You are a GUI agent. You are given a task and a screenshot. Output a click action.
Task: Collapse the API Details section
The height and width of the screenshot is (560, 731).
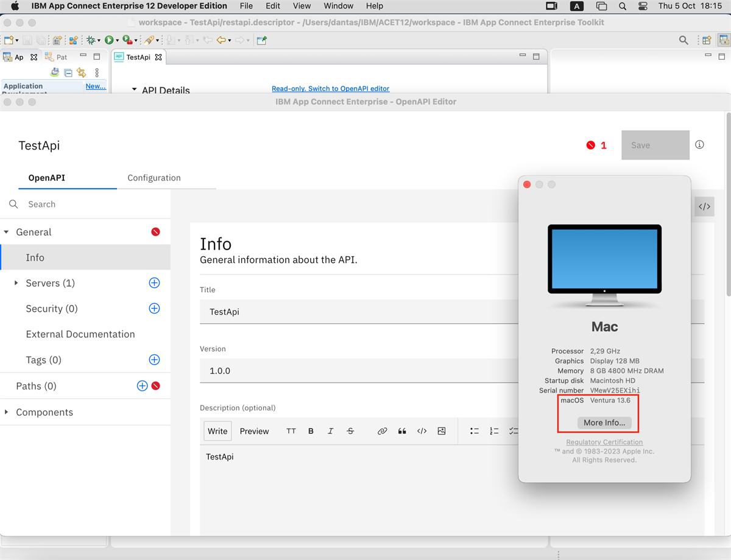pyautogui.click(x=134, y=89)
